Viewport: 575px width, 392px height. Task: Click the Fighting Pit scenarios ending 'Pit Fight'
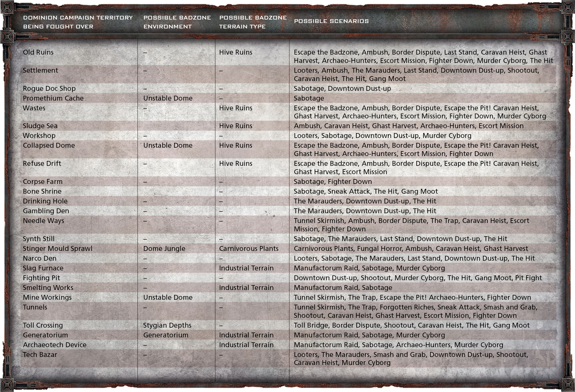418,278
